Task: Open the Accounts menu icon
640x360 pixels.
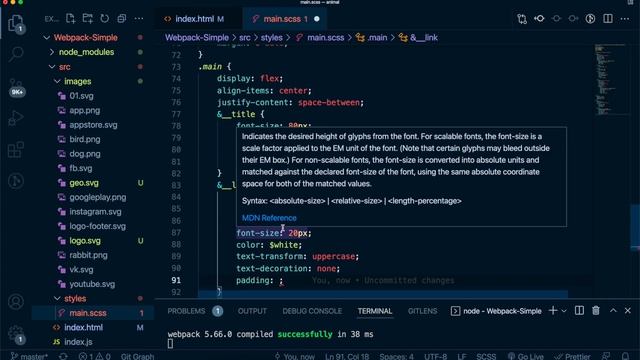Action: pyautogui.click(x=16, y=302)
